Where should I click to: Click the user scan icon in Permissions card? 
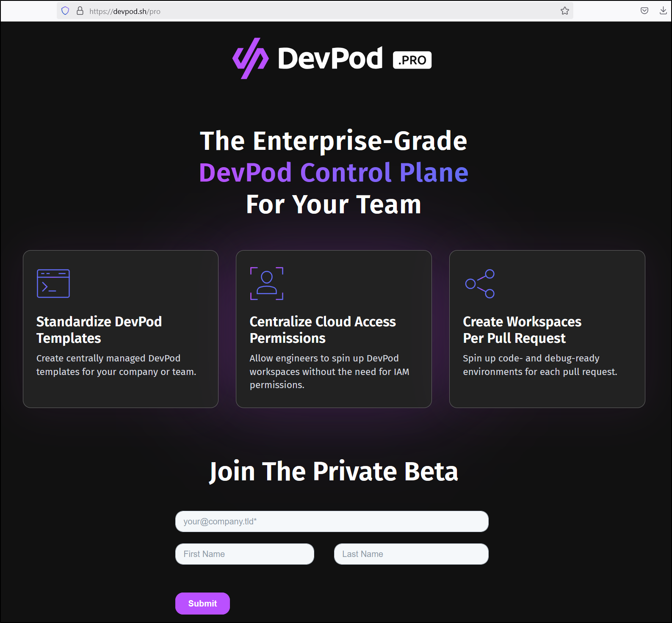(x=267, y=284)
